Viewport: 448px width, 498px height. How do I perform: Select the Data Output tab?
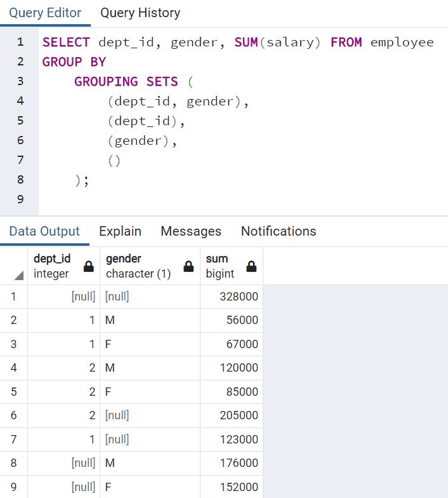click(x=44, y=231)
